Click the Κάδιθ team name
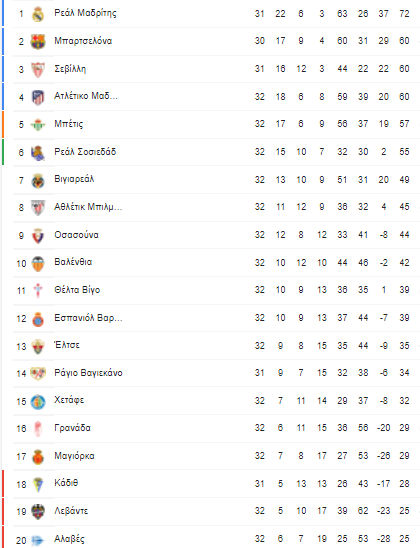The width and height of the screenshot is (420, 548). click(66, 483)
